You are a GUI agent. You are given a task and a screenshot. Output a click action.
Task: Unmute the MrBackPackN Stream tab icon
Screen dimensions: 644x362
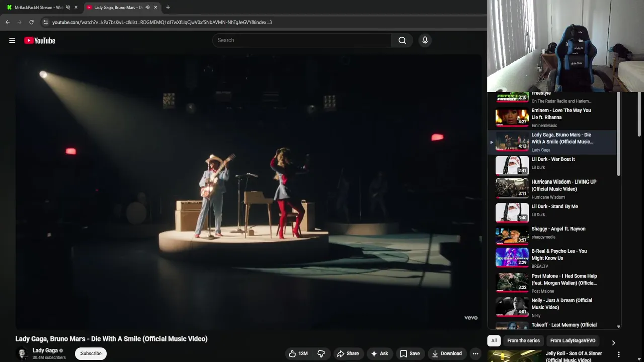68,7
